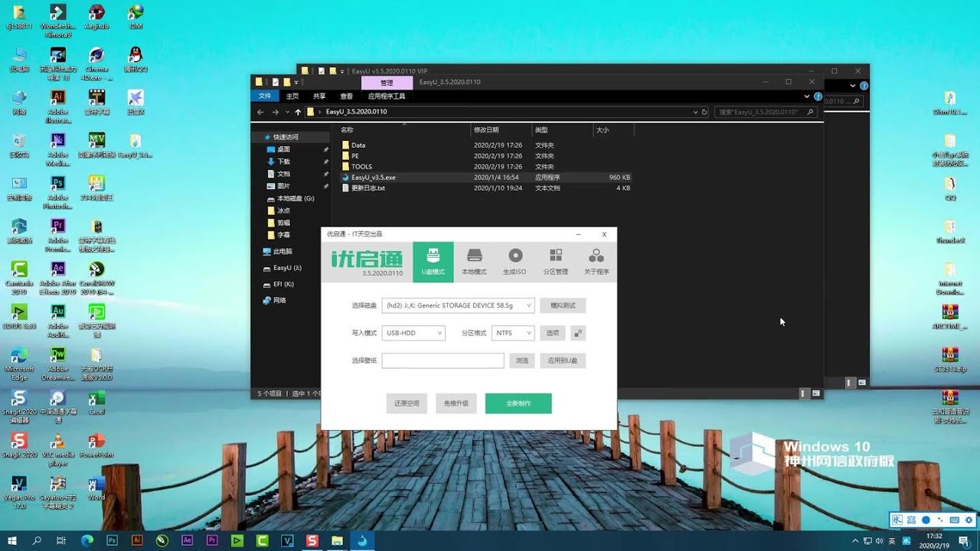This screenshot has width=980, height=551.
Task: Sort by the 名称 column header
Action: pos(404,130)
